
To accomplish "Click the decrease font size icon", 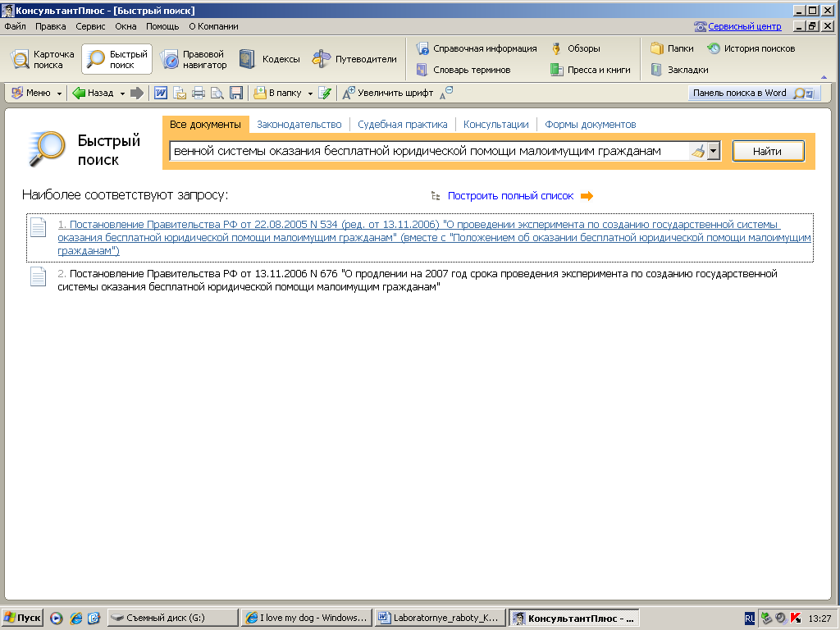I will (x=446, y=93).
